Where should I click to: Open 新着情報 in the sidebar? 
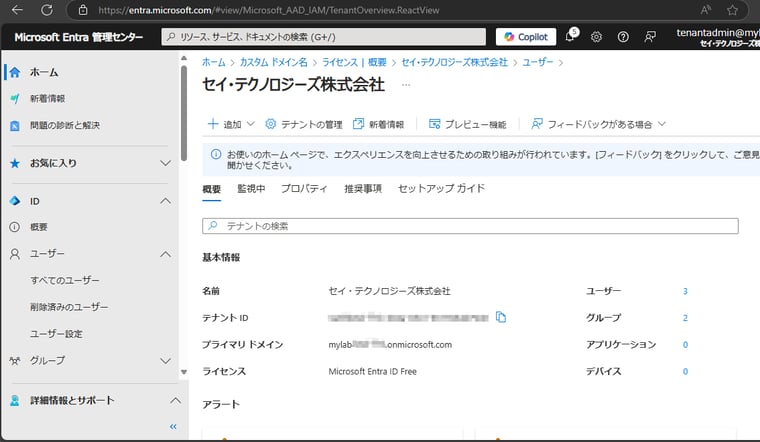pyautogui.click(x=47, y=99)
